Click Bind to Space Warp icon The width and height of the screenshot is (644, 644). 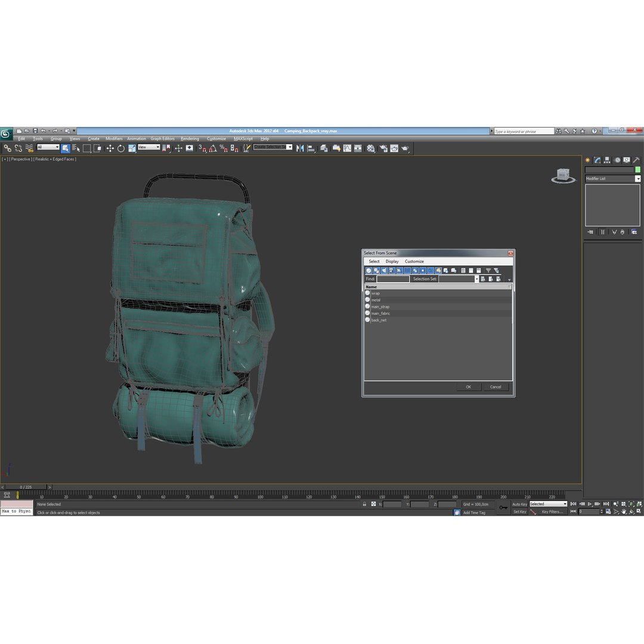pos(29,148)
